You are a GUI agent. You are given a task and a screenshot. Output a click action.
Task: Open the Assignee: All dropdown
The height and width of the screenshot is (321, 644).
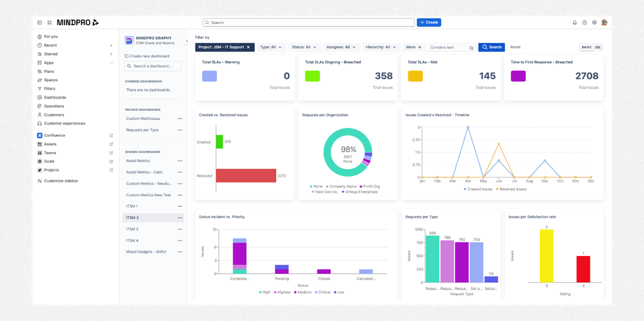click(342, 47)
